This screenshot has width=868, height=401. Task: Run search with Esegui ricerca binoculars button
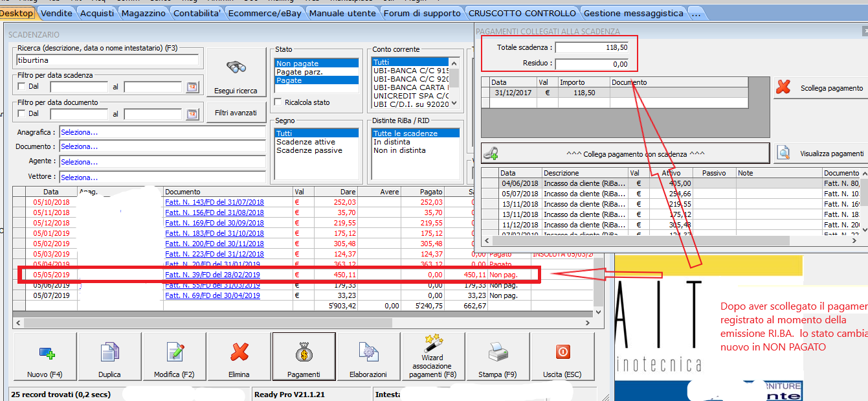[236, 74]
